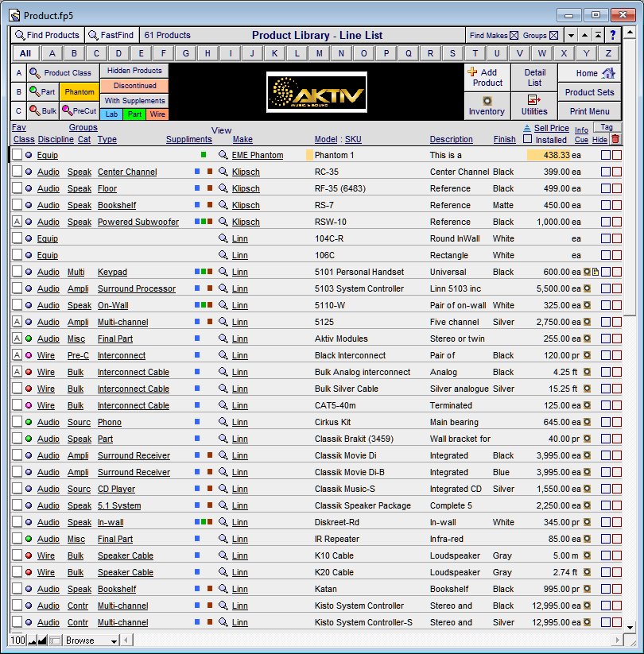This screenshot has width=644, height=654.
Task: Open the help question mark icon
Action: click(612, 36)
